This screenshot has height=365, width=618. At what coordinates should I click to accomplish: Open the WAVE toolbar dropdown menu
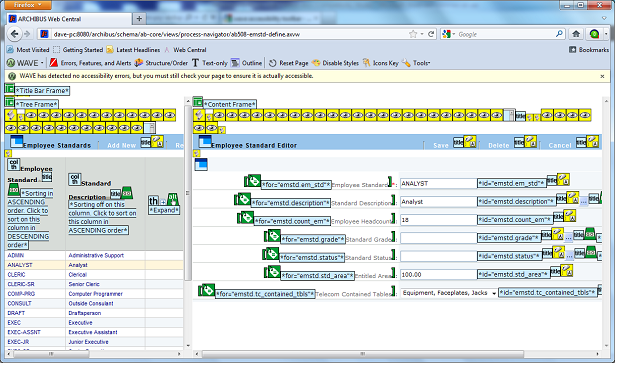pos(25,63)
